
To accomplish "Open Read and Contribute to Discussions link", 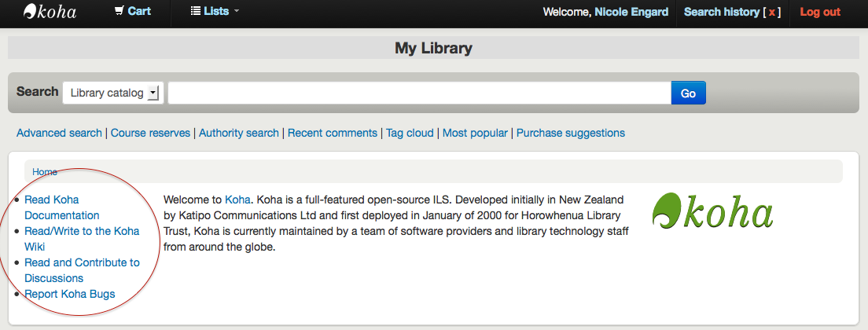I will pyautogui.click(x=82, y=270).
